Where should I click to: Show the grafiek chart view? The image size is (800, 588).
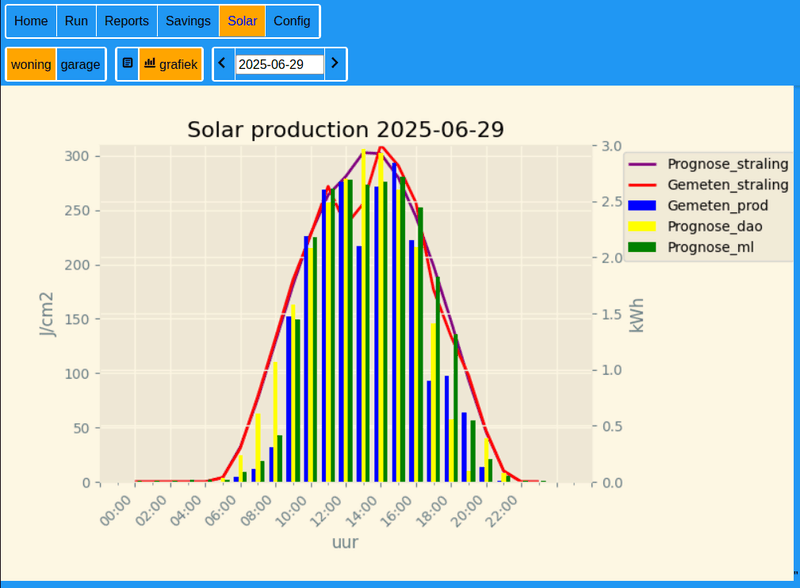tap(171, 64)
